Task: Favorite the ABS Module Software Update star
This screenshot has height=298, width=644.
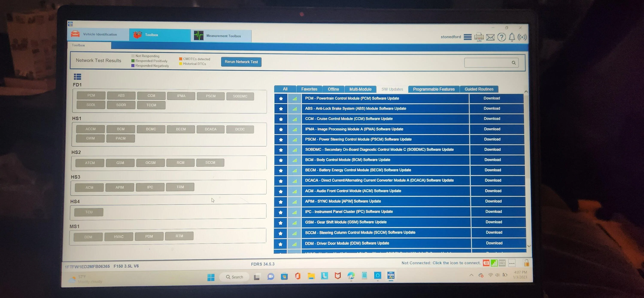Action: click(281, 109)
